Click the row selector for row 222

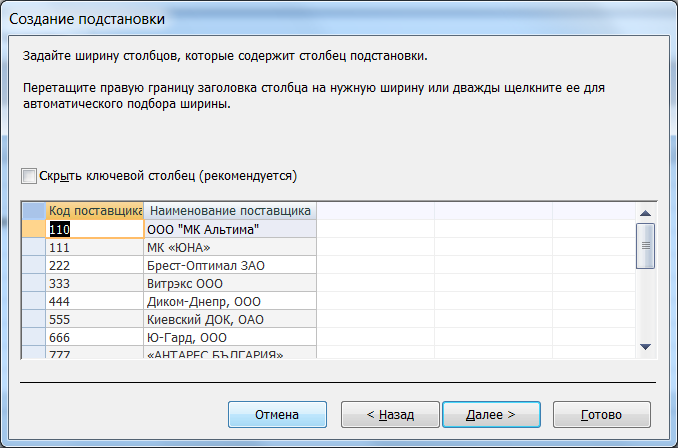(x=34, y=266)
